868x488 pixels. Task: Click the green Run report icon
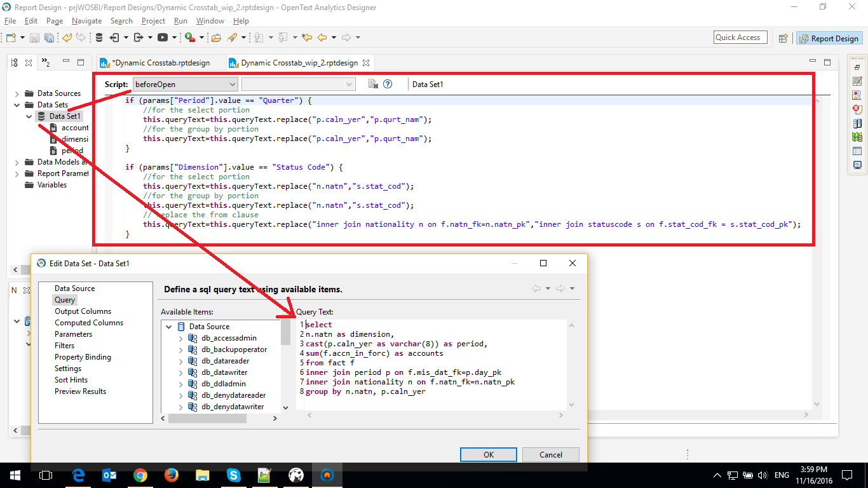[x=189, y=37]
